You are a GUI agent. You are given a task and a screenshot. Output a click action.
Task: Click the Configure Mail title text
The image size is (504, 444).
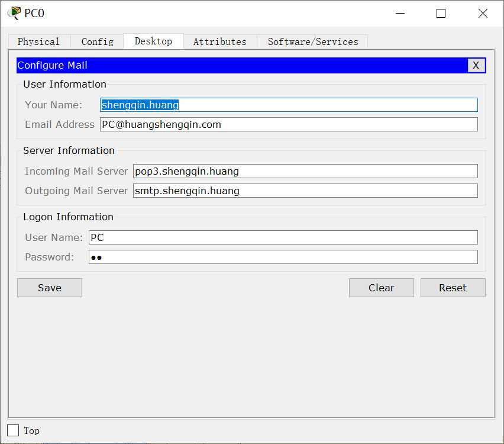52,65
